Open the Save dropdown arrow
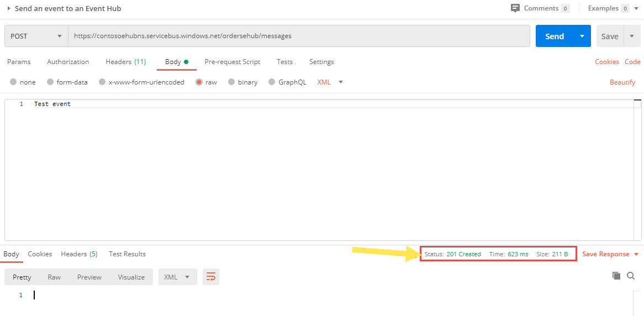This screenshot has height=316, width=644. pos(632,36)
